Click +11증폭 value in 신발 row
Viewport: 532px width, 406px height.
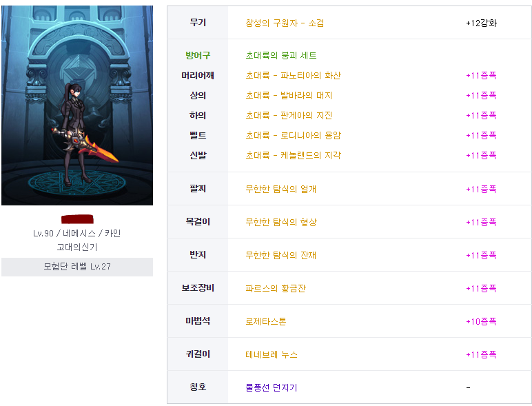[481, 156]
